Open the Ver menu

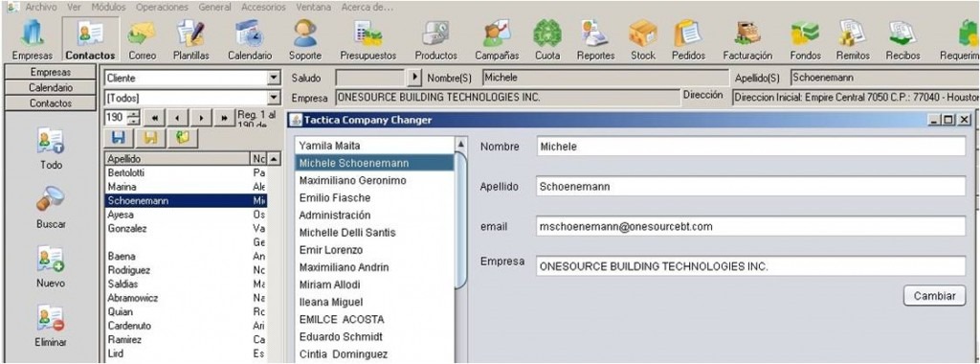[73, 8]
